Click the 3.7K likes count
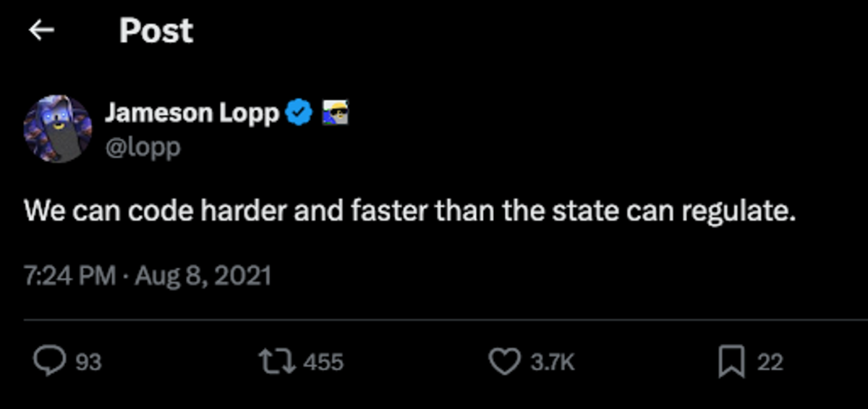This screenshot has width=868, height=409. [552, 362]
